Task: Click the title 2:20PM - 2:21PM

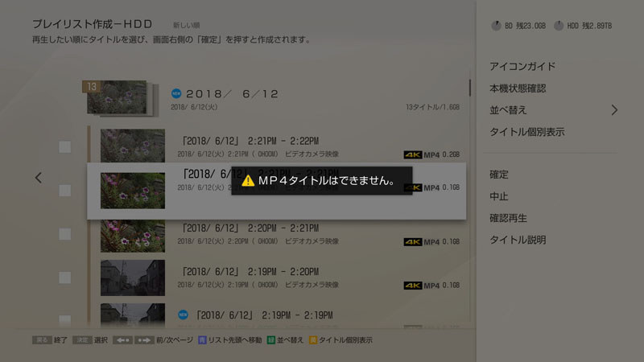Action: (250, 228)
